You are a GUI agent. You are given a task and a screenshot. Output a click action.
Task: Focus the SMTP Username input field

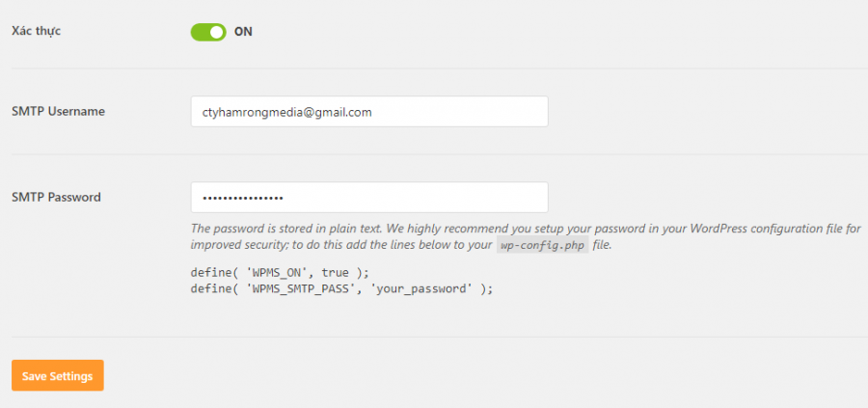(x=369, y=112)
